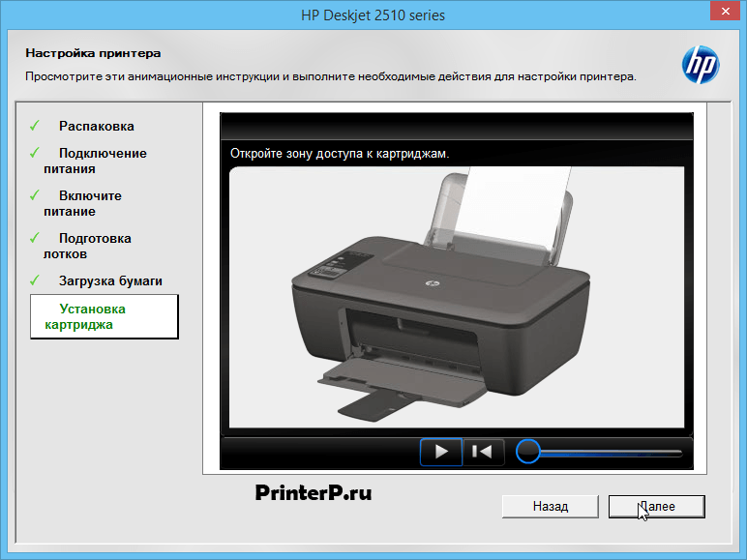Restart the animation from the beginning

[x=484, y=452]
